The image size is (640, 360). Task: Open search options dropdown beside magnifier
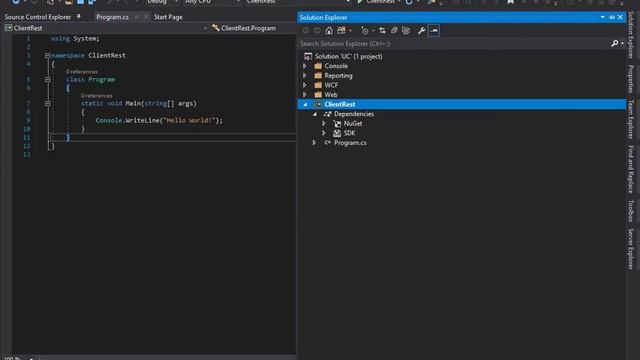[622, 44]
